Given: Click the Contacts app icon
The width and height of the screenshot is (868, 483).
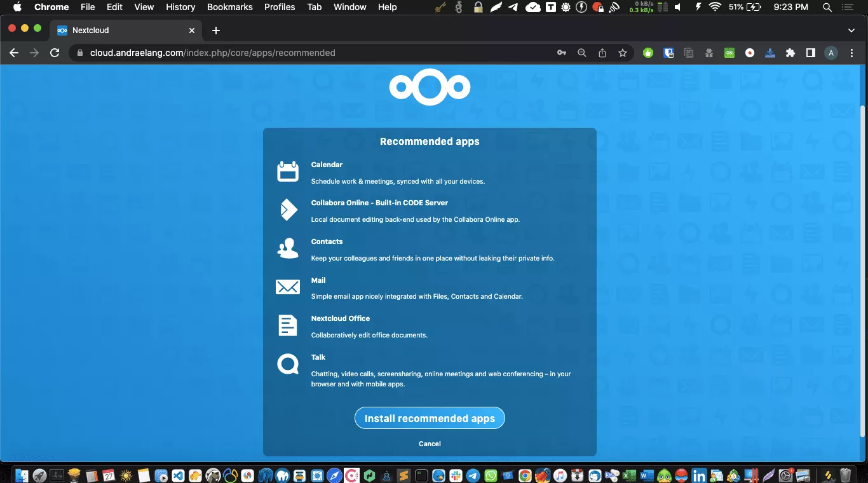Looking at the screenshot, I should pos(288,248).
